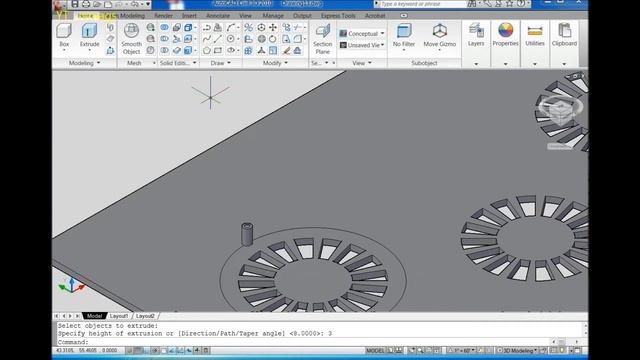Choose the Line tool in Draw panel
The image size is (640, 360).
pos(218,39)
